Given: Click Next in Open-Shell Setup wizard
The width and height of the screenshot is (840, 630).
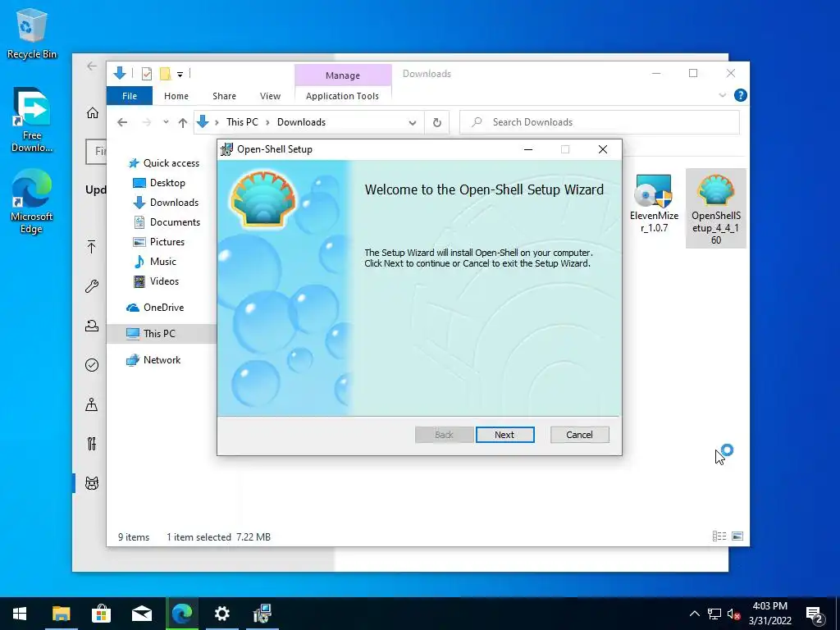Looking at the screenshot, I should coord(504,435).
